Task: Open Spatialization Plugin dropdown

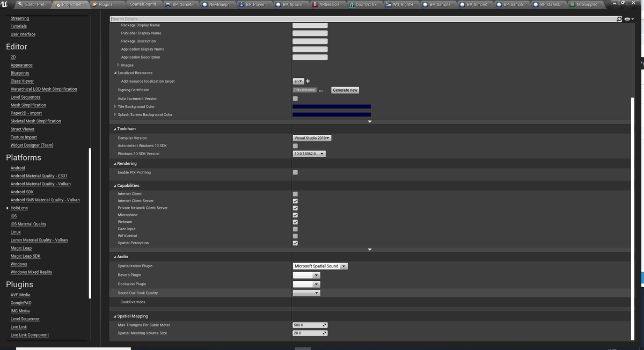Action: [320, 266]
